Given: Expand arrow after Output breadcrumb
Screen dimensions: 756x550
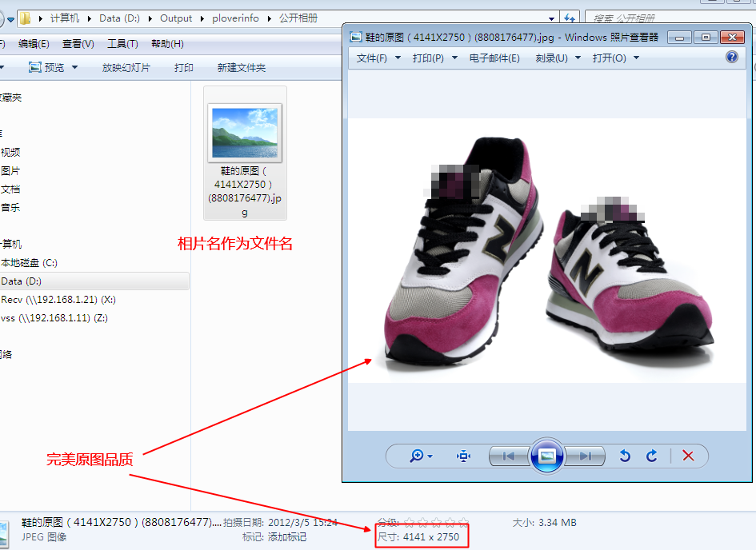Looking at the screenshot, I should tap(202, 18).
